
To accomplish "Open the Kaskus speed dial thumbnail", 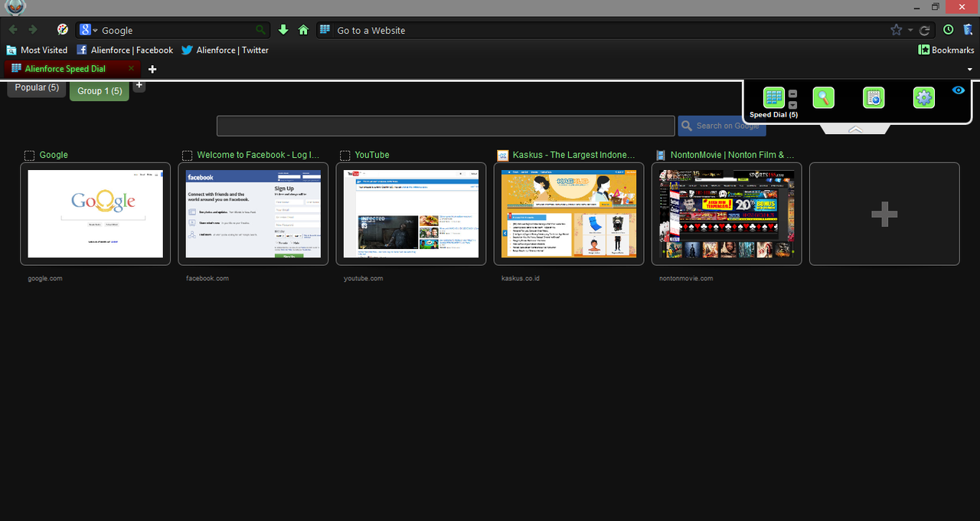I will tap(569, 214).
